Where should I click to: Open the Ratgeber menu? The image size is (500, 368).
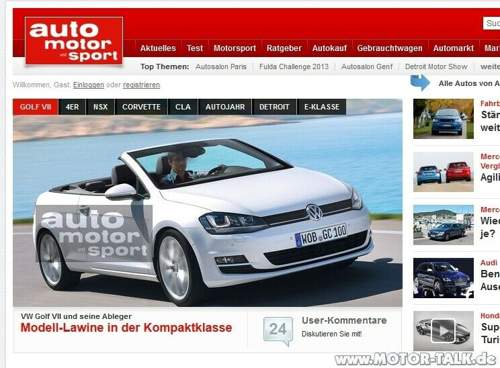point(284,48)
